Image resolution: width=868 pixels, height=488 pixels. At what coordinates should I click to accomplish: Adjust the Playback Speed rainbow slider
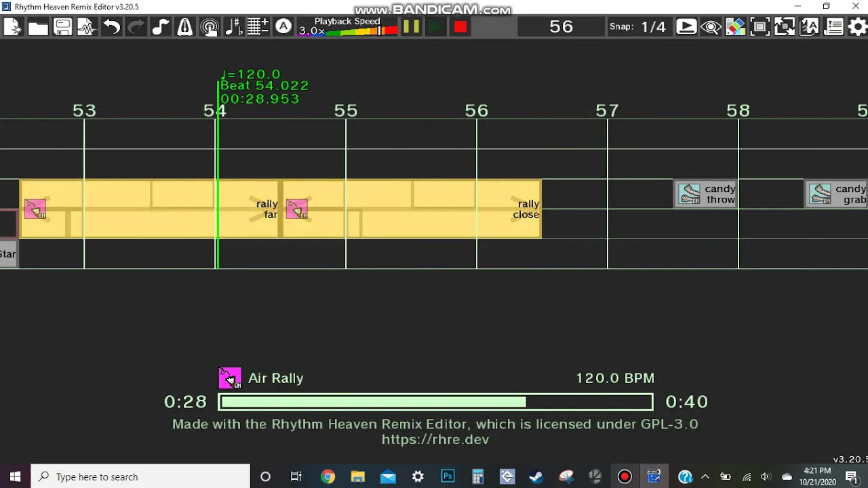pyautogui.click(x=348, y=31)
